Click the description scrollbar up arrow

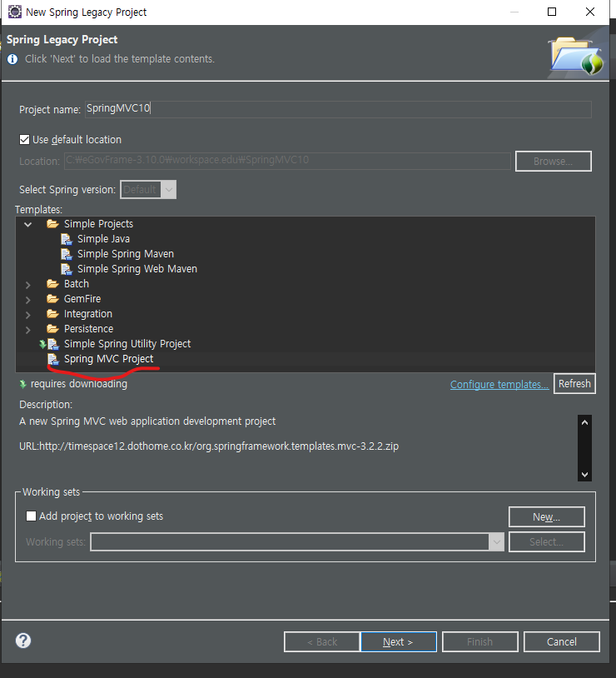tap(584, 422)
